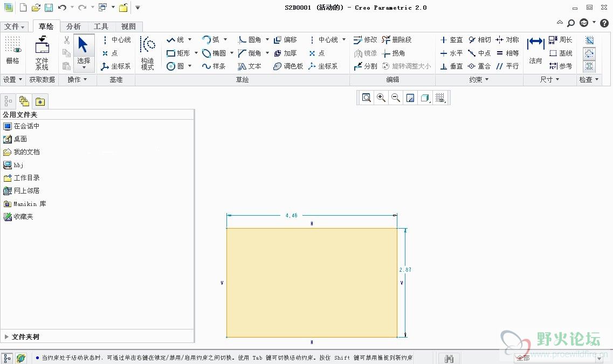
Task: Click the Reference (参考) dimension tool
Action: click(x=560, y=66)
